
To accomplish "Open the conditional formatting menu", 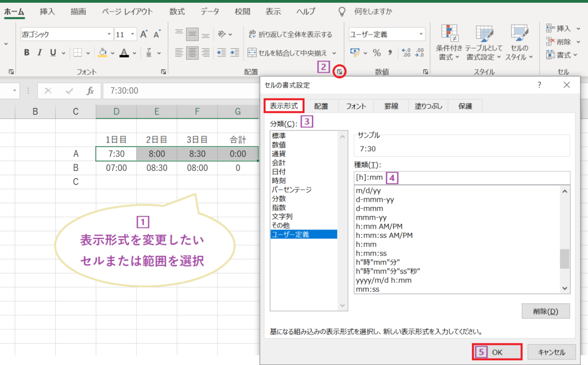I will [x=450, y=41].
